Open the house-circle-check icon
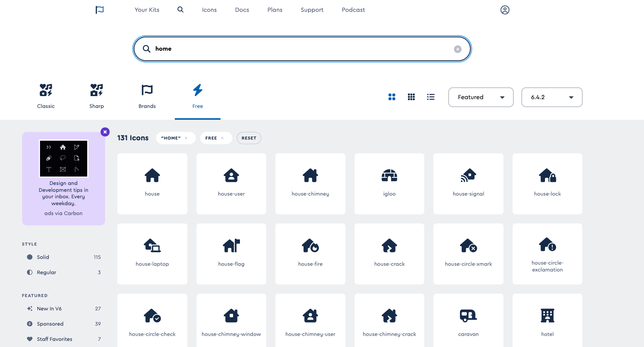 152,320
